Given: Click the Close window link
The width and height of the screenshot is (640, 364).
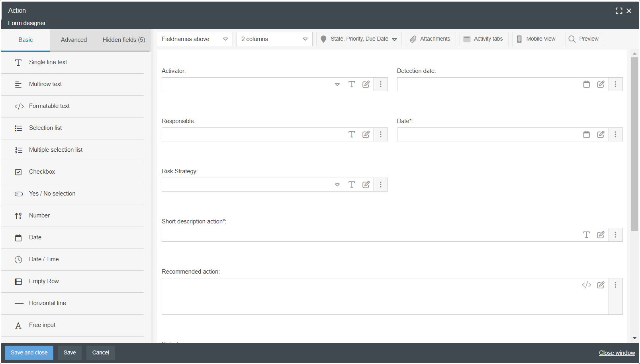Looking at the screenshot, I should tap(617, 353).
